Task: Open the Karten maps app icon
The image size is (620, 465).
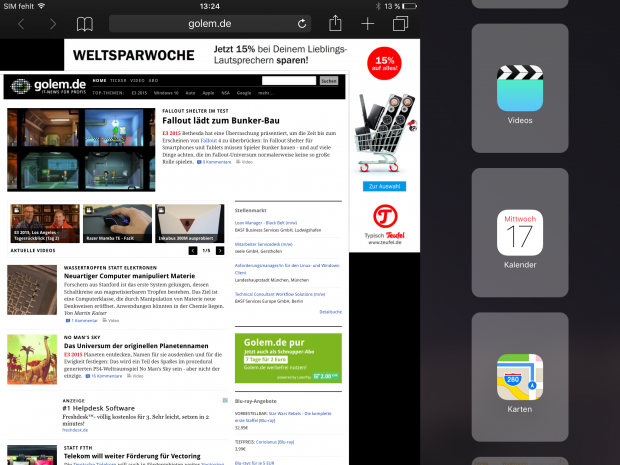Action: (x=520, y=377)
